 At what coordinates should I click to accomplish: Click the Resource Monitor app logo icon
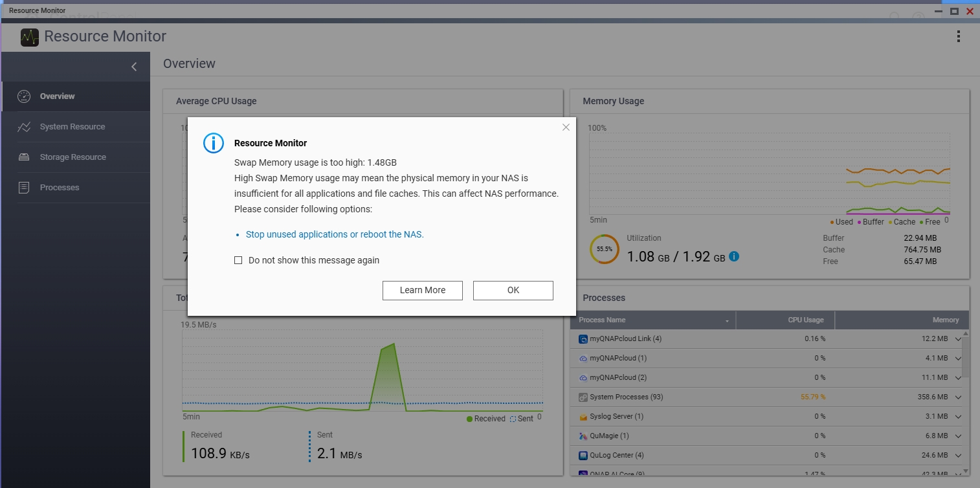point(30,37)
